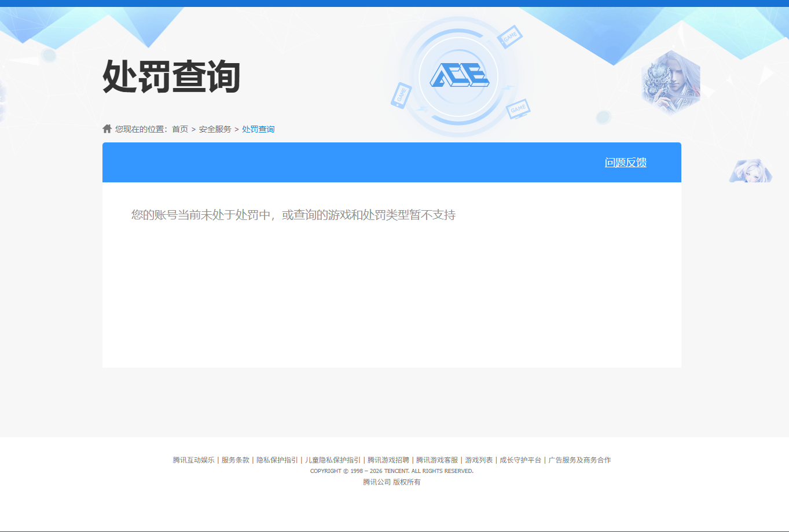
Task: Click the home icon in the breadcrumb
Action: point(107,128)
